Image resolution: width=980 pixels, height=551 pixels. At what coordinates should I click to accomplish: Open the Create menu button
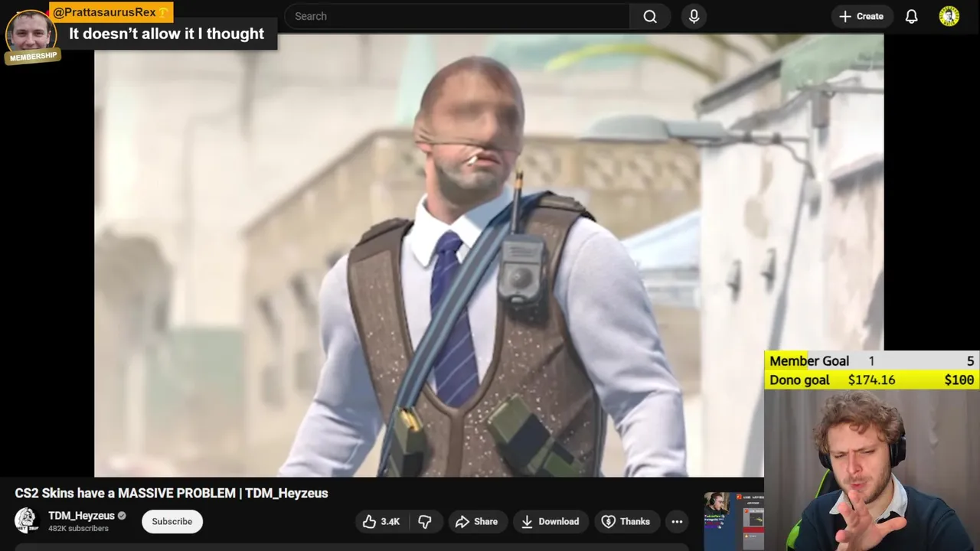coord(861,16)
